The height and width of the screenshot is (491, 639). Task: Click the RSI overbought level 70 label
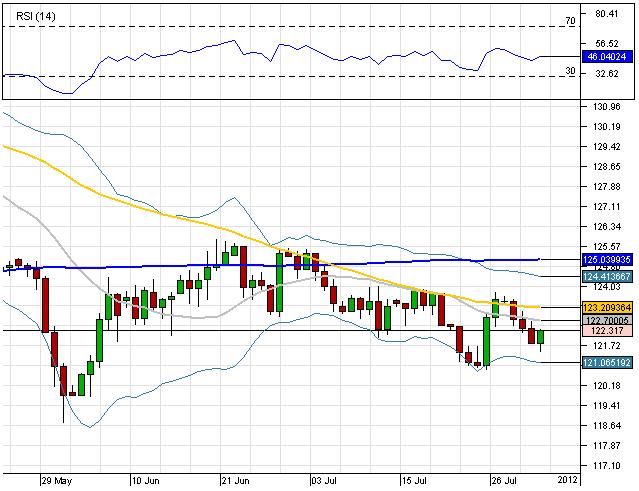pyautogui.click(x=569, y=20)
